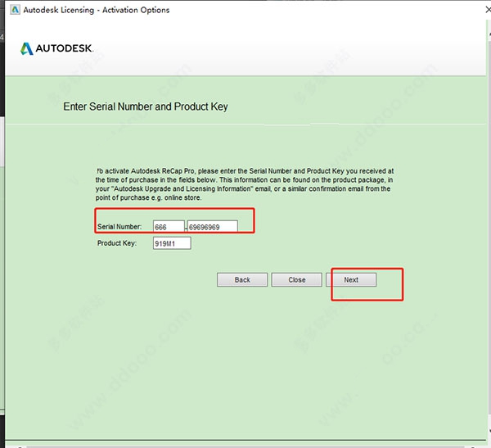Click the Next button

(x=351, y=279)
